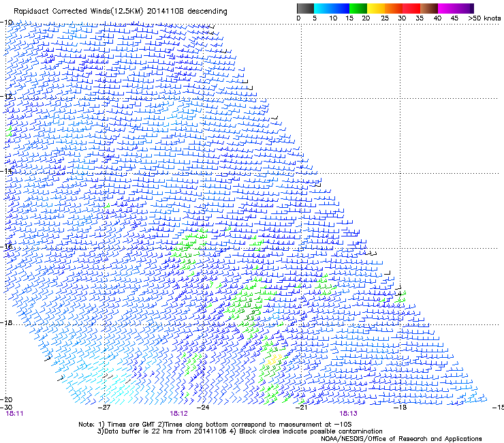The image size is (504, 443).
Task: Click the 'Rapidscat Corrected Winds(12.5KM)' title text
Action: (x=78, y=12)
